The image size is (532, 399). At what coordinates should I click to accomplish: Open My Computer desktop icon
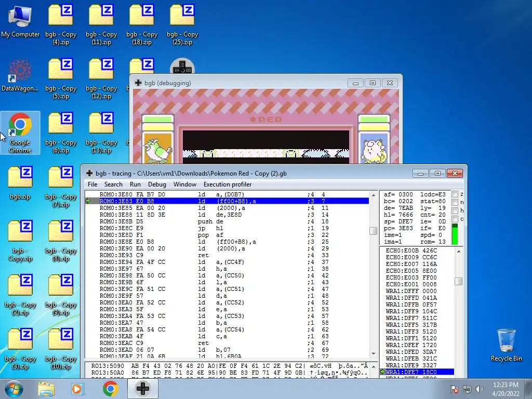tap(20, 22)
